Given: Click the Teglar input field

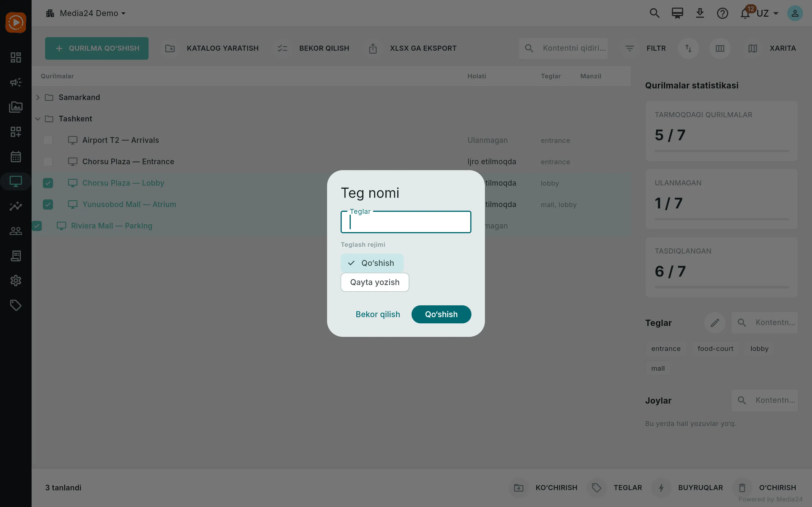Looking at the screenshot, I should click(406, 222).
